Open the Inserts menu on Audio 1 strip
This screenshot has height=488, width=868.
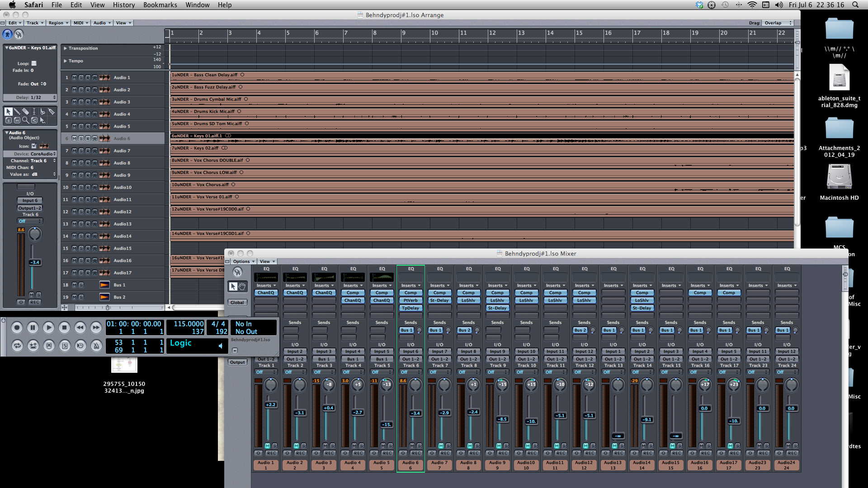266,286
